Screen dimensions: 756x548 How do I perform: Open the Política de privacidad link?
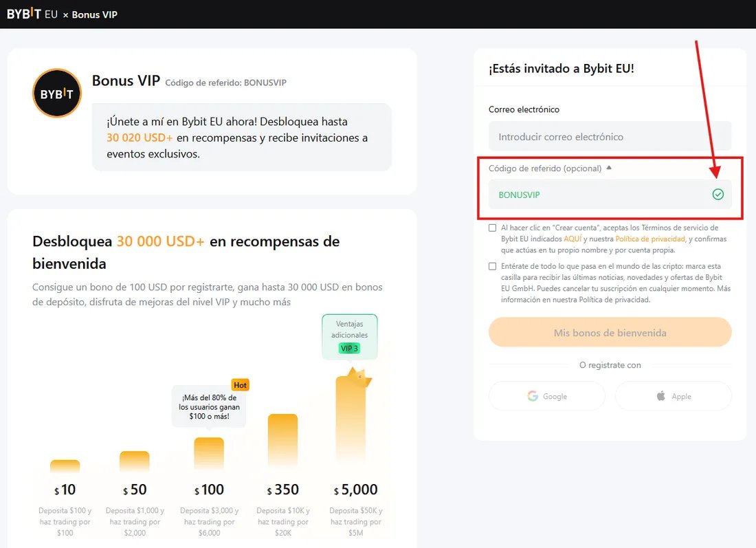650,239
